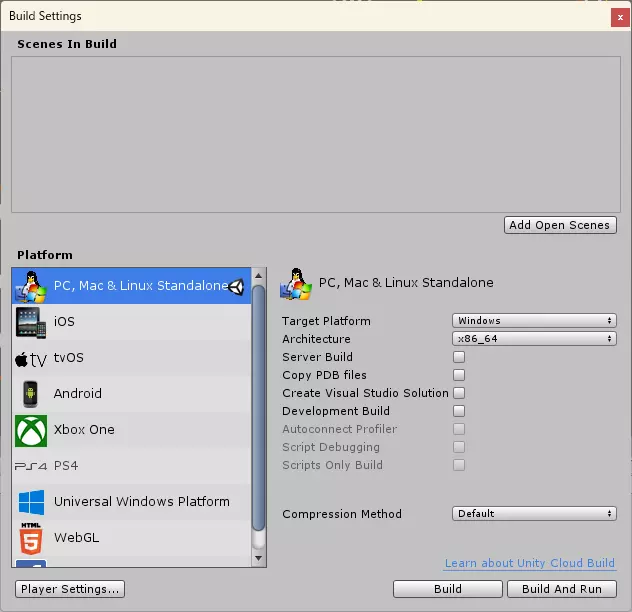This screenshot has height=612, width=632.
Task: Click platform list scroll up arrow
Action: tap(258, 276)
